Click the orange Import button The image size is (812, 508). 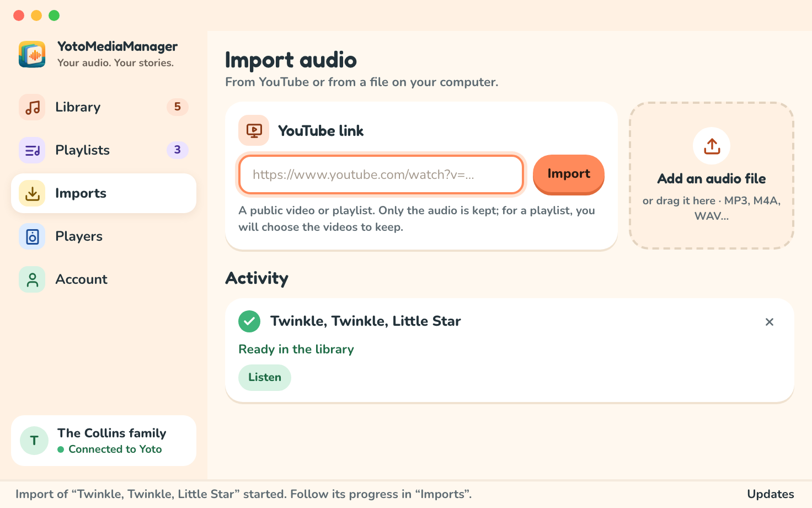[569, 174]
